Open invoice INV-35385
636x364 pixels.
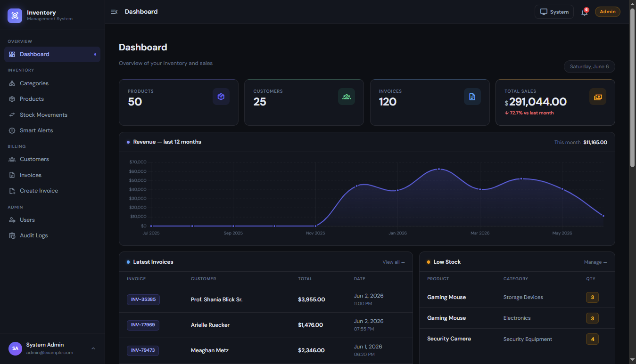(143, 299)
